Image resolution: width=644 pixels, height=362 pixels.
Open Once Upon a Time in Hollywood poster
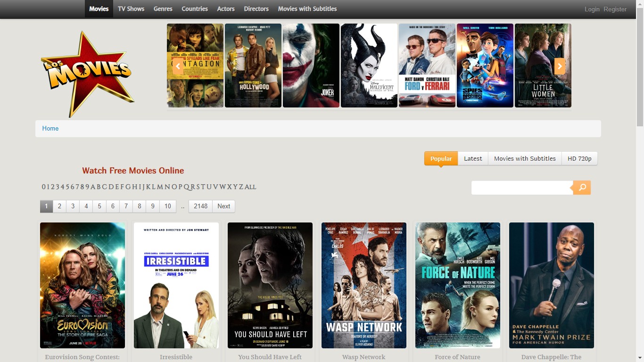253,66
